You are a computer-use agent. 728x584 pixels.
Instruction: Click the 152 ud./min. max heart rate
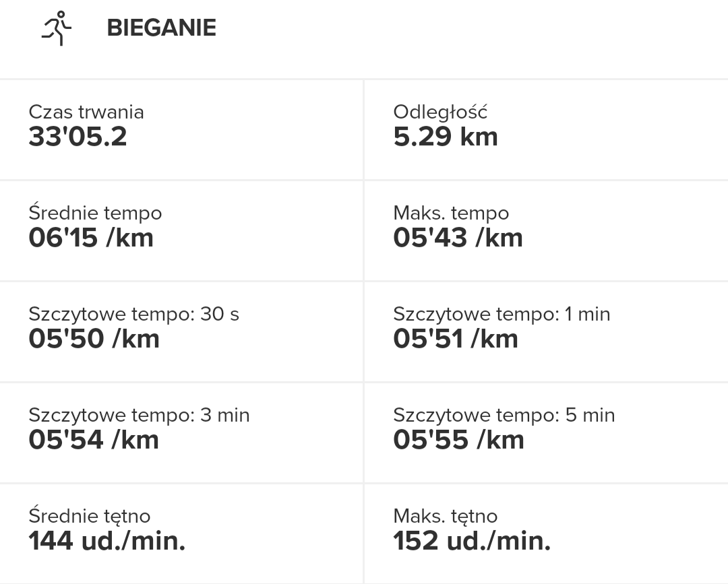[472, 541]
